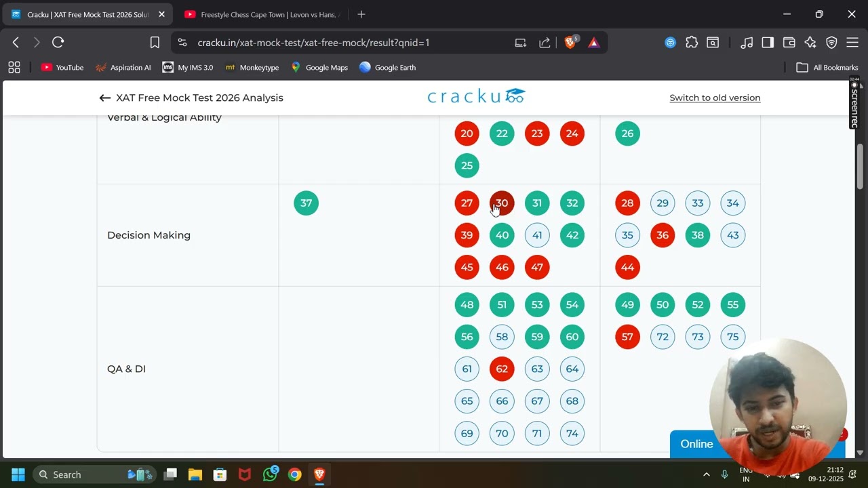Open the browser hamburger menu
This screenshot has width=868, height=488.
[852, 43]
